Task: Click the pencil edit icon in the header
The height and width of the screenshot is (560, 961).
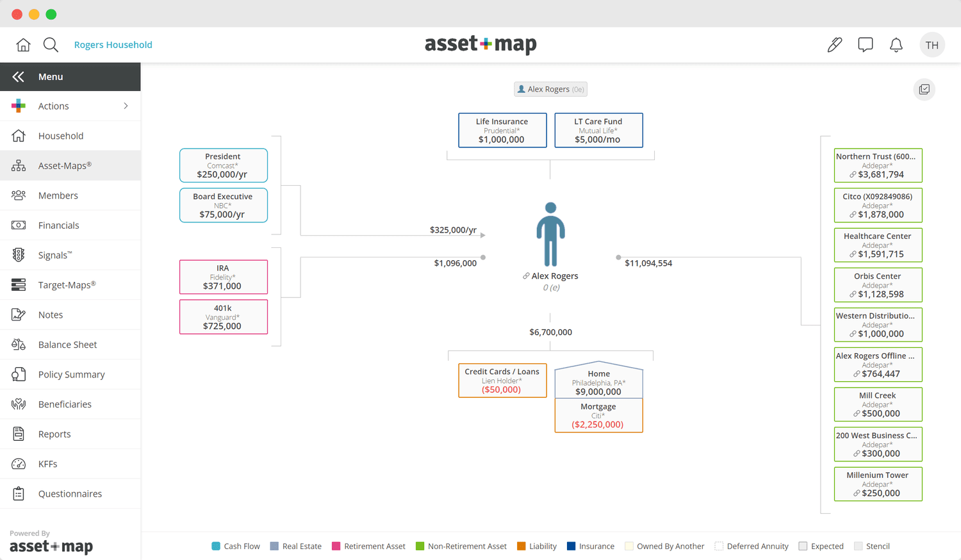Action: point(834,44)
